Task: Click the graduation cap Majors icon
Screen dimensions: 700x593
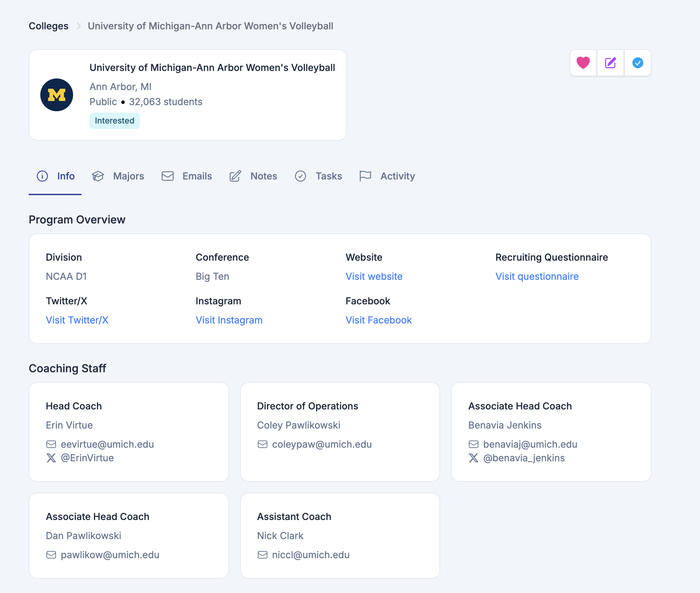Action: (98, 176)
